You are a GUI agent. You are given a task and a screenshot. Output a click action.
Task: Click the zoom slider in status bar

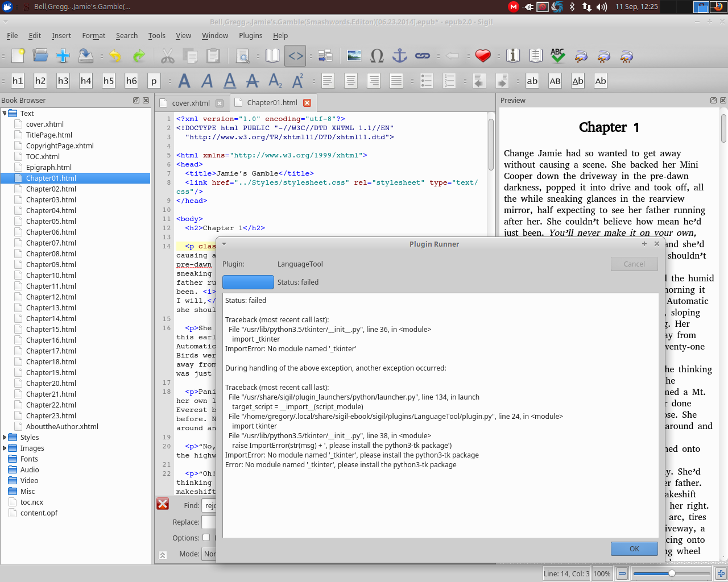coord(672,573)
